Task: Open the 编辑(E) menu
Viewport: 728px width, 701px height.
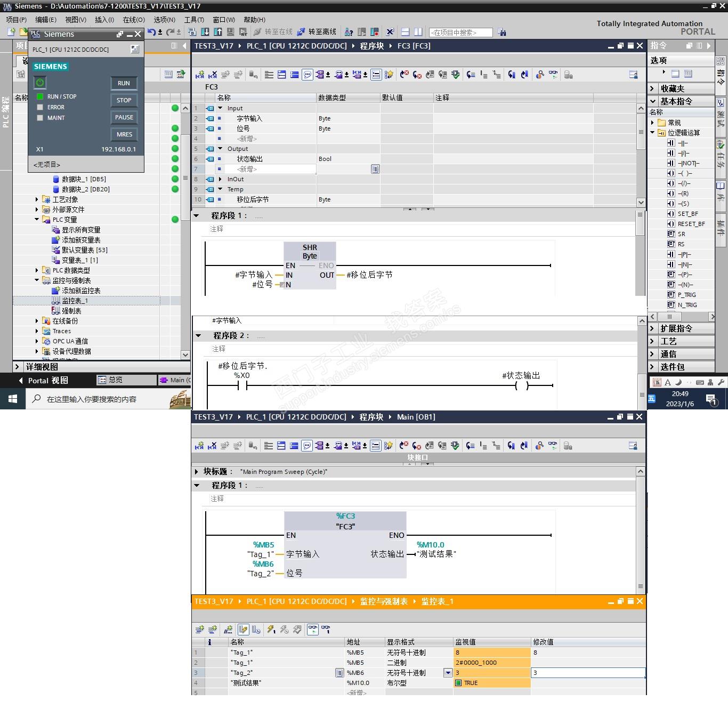Action: coord(46,20)
